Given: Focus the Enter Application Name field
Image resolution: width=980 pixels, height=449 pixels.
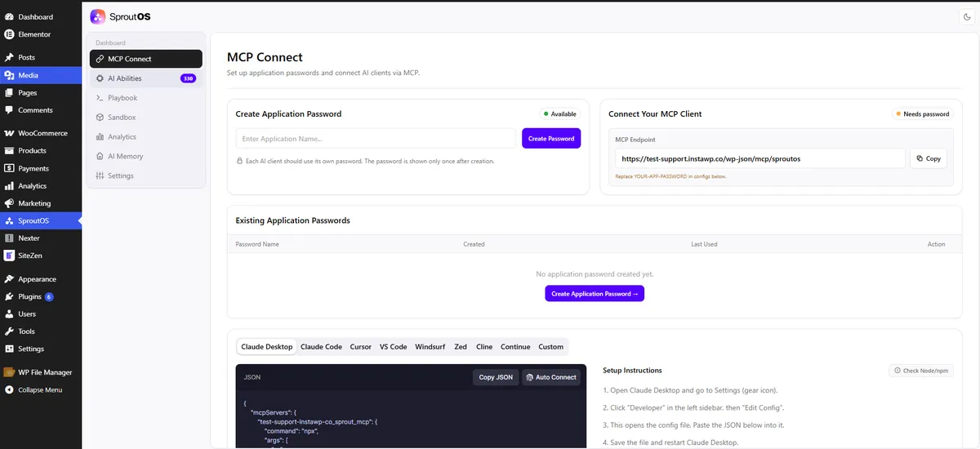Looking at the screenshot, I should 376,139.
